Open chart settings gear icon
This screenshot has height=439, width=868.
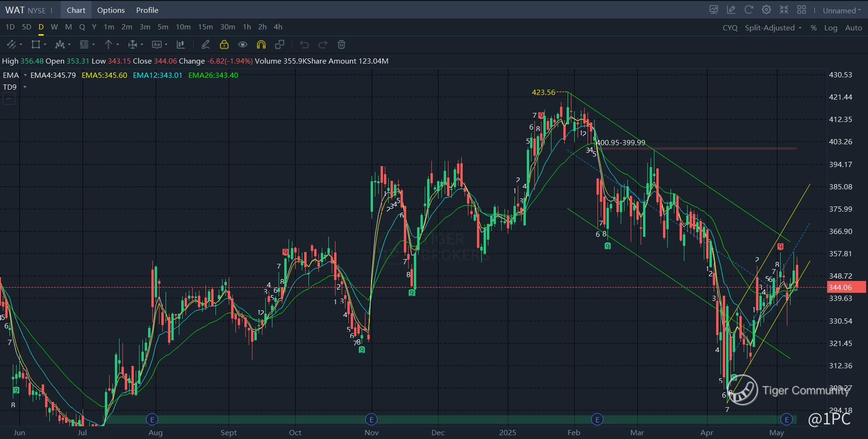point(766,10)
